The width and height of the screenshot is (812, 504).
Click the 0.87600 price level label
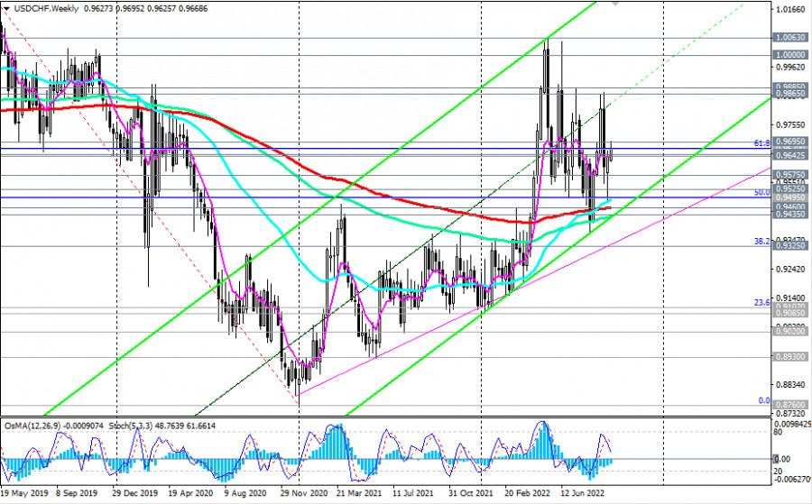790,405
